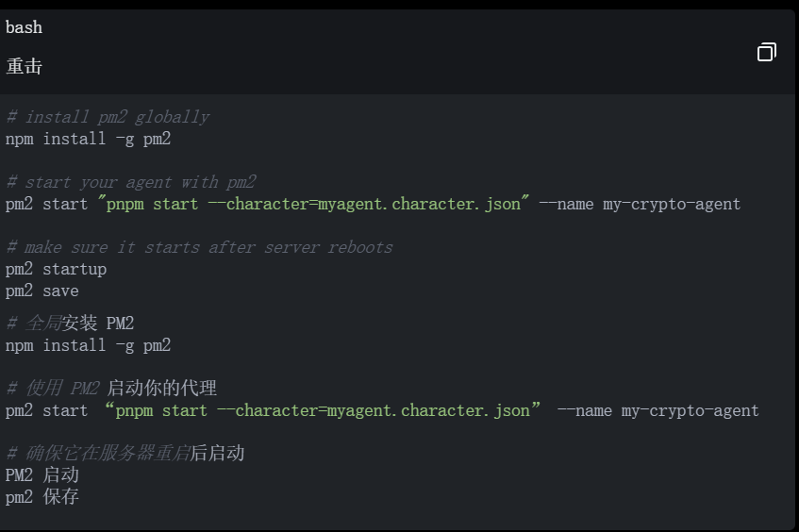The height and width of the screenshot is (532, 799).
Task: Click the copy code icon
Action: (x=766, y=52)
